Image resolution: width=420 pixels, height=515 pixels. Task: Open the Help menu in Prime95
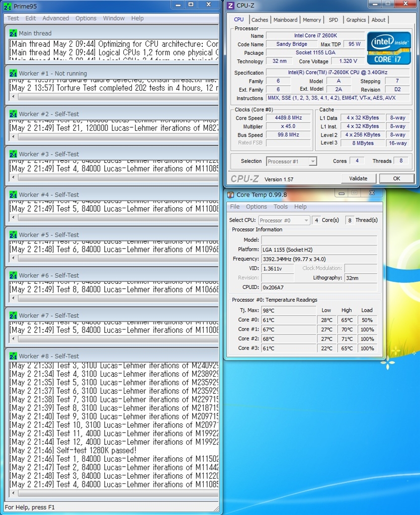click(137, 19)
